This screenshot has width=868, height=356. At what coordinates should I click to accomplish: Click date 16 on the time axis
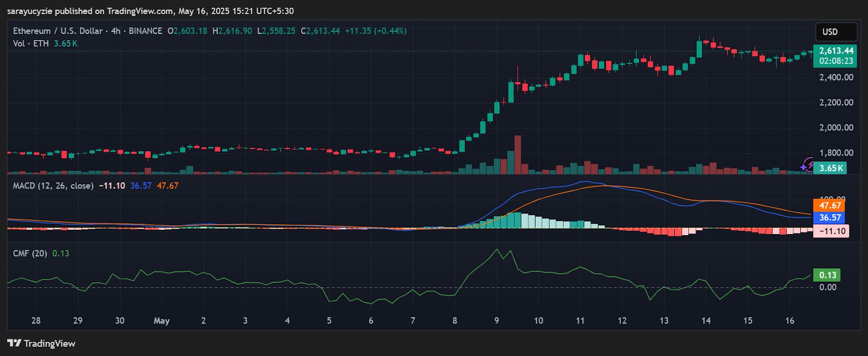click(789, 321)
